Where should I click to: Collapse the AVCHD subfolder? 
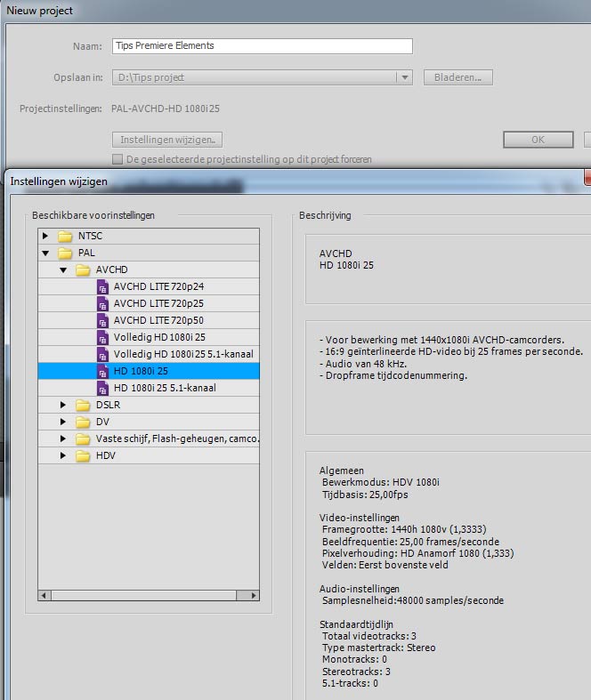63,270
